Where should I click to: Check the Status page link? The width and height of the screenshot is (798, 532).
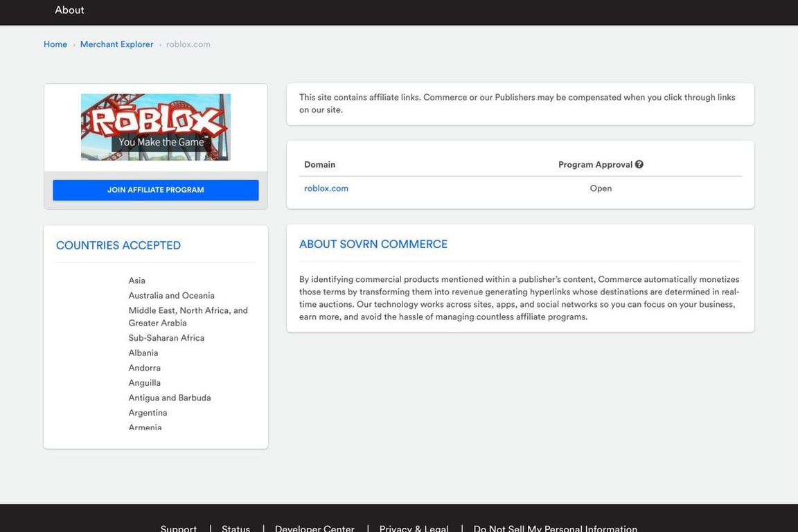[x=236, y=528]
